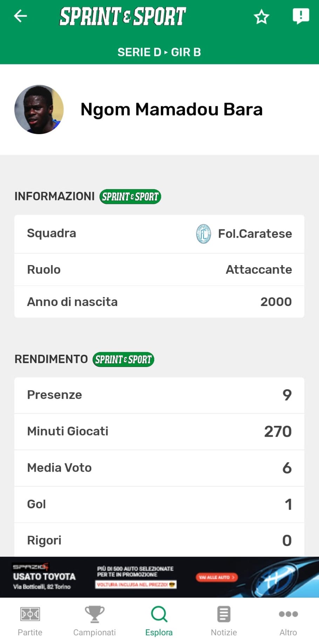Tap the Sprint e Sport badge beside Rendimento
319x644 pixels.
point(123,359)
